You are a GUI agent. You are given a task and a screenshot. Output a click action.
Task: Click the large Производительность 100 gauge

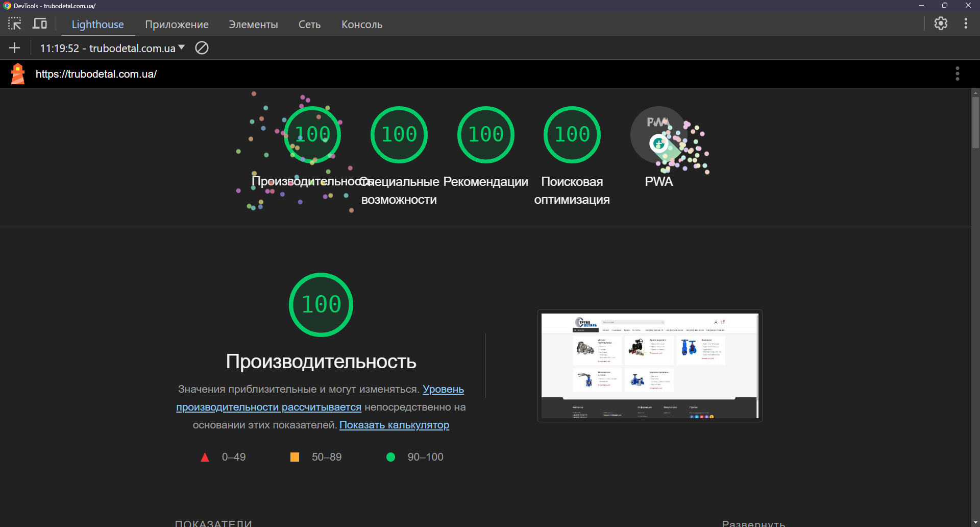[x=321, y=305]
